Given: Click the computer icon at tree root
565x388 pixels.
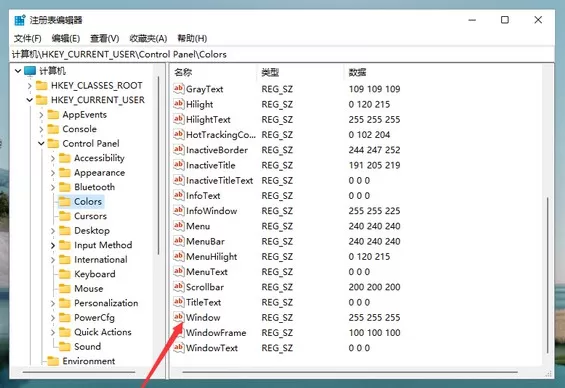Looking at the screenshot, I should tap(30, 71).
